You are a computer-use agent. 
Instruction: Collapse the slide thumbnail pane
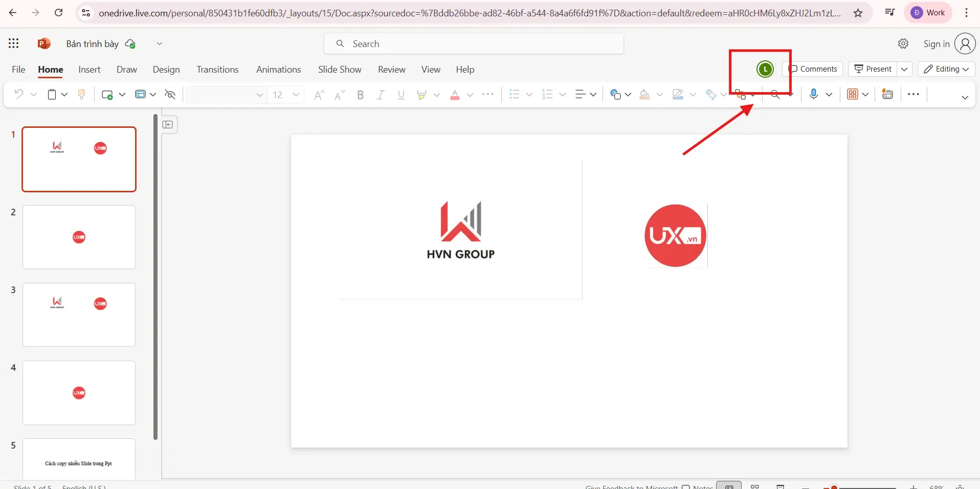click(168, 125)
